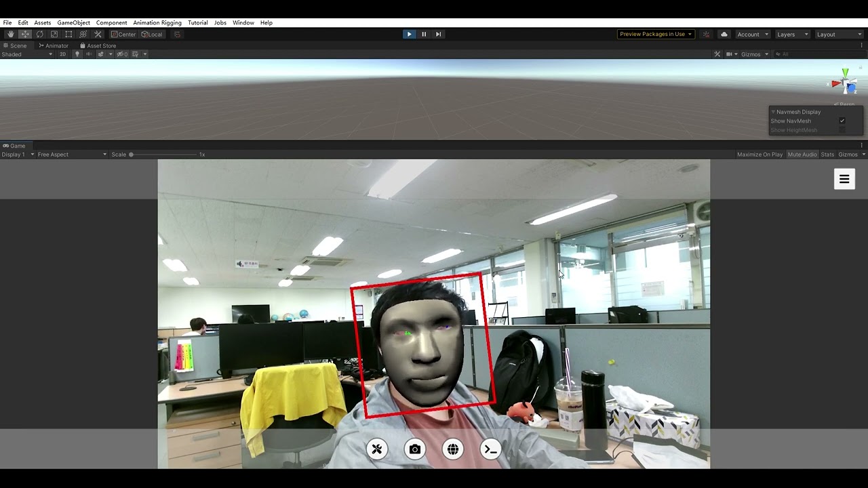Toggle Center pivot mode

pos(123,34)
